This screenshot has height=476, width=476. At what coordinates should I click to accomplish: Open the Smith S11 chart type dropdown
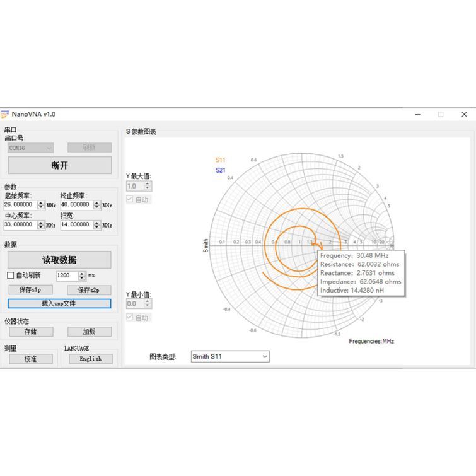tap(230, 356)
